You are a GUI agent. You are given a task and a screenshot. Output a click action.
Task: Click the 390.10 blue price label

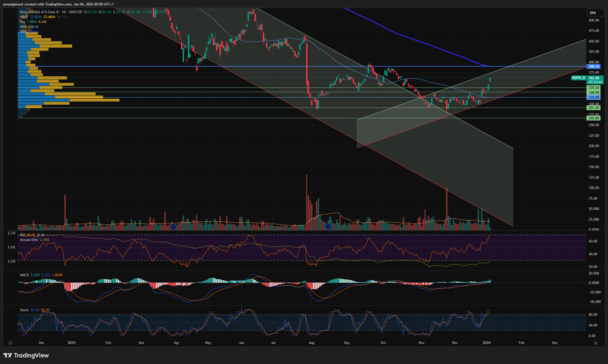coord(594,67)
